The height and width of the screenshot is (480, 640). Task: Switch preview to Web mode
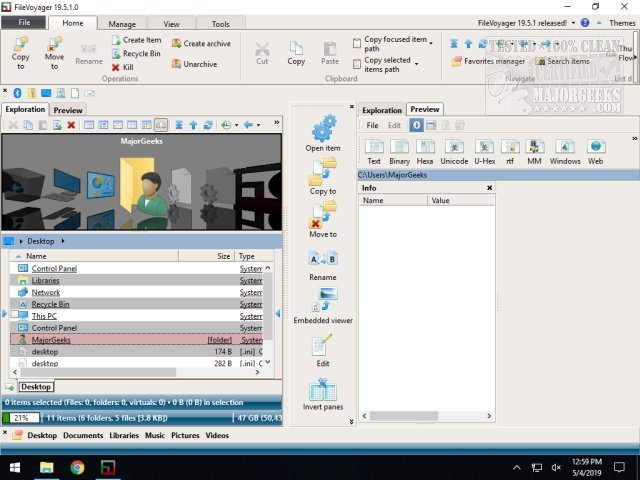[595, 147]
